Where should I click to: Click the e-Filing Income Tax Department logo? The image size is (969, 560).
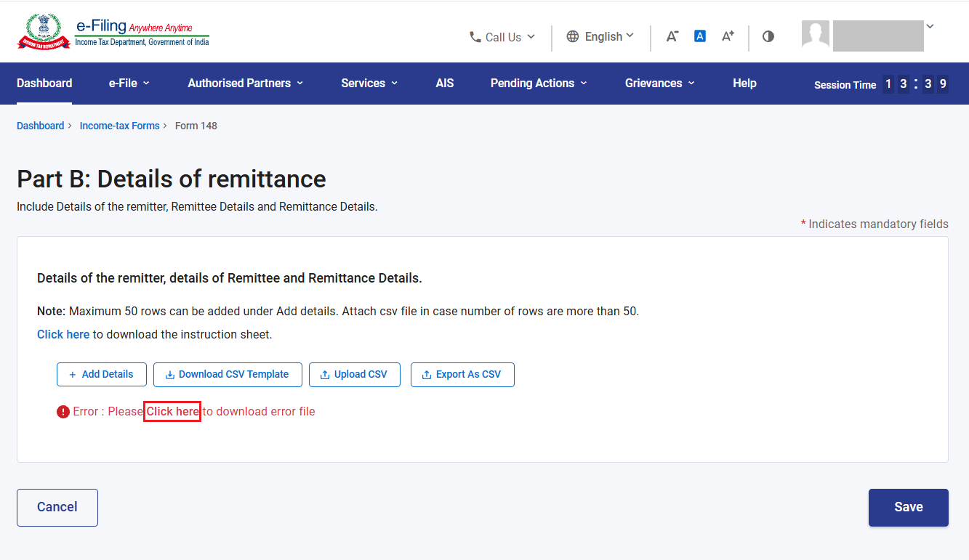(113, 32)
